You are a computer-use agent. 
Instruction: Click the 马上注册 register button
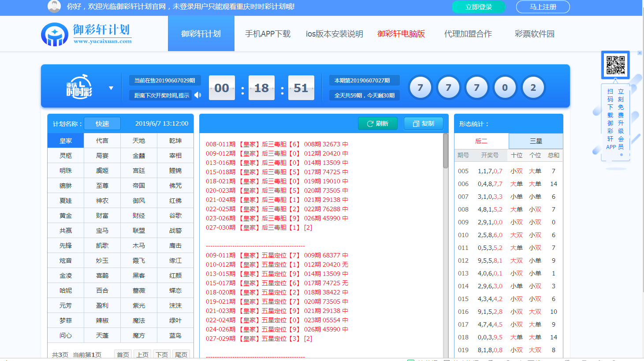[543, 7]
